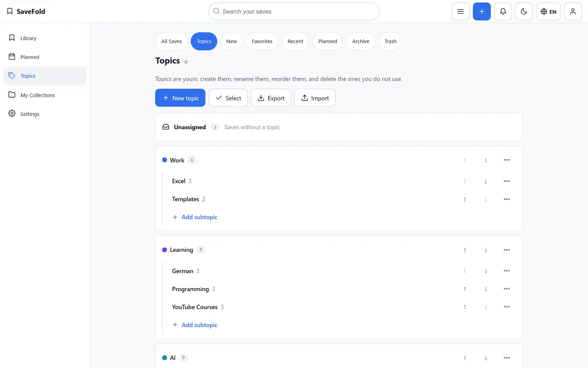Viewport: 588px width, 368px height.
Task: Open the Excel subtopic
Action: (178, 181)
